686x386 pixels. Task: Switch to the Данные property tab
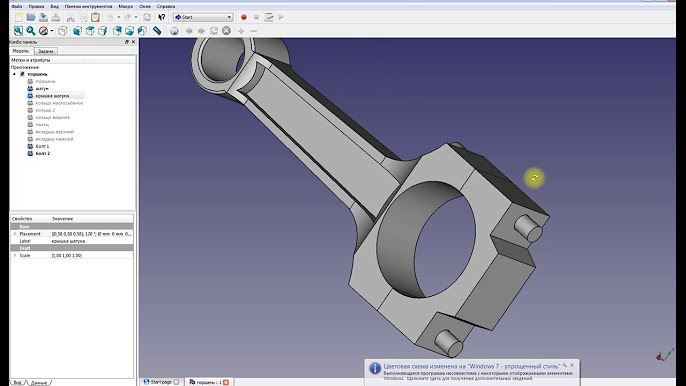click(x=38, y=382)
